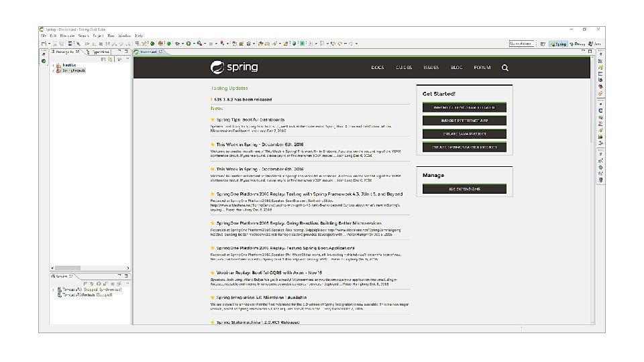Open the Open Perspective icon beside Quick Access

(543, 44)
